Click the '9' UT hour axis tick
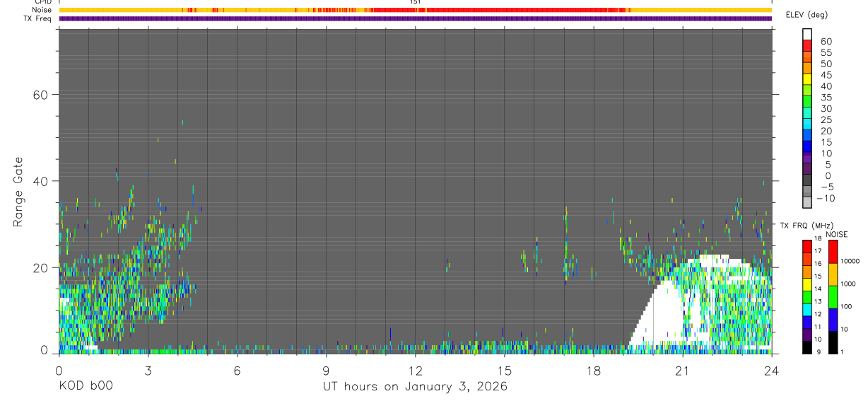Screen dimensions: 868x401 coord(326,370)
